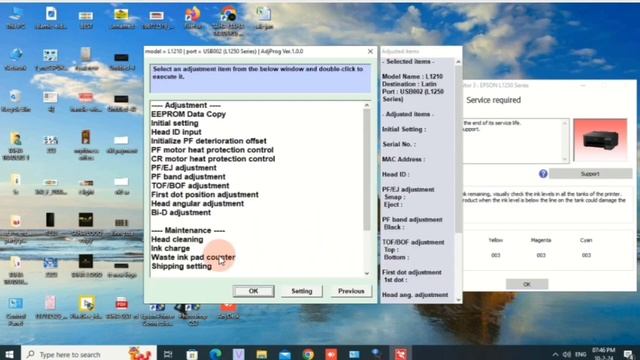Click the Cyan ink level label

tap(586, 240)
